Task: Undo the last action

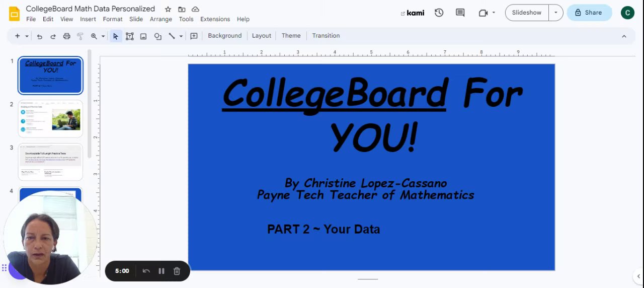Action: 39,36
